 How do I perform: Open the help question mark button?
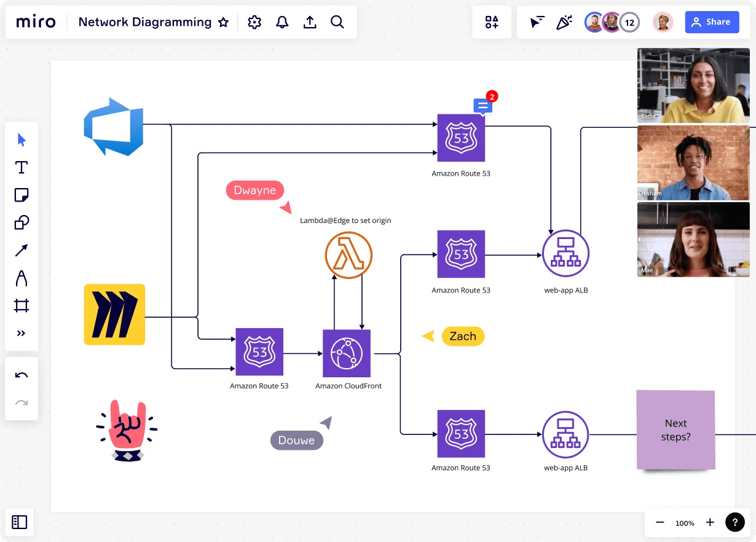coord(735,522)
